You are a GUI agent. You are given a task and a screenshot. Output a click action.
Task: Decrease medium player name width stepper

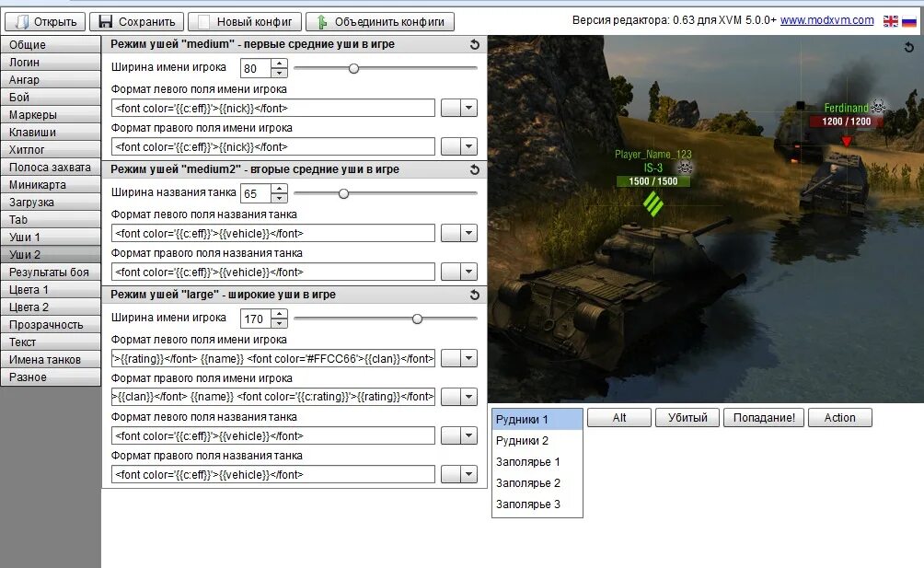pos(280,73)
